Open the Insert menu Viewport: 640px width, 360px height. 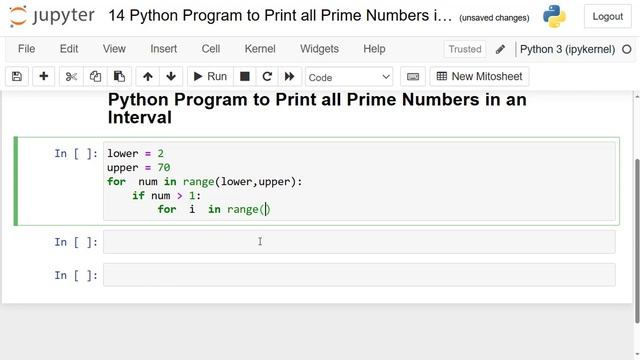click(163, 49)
